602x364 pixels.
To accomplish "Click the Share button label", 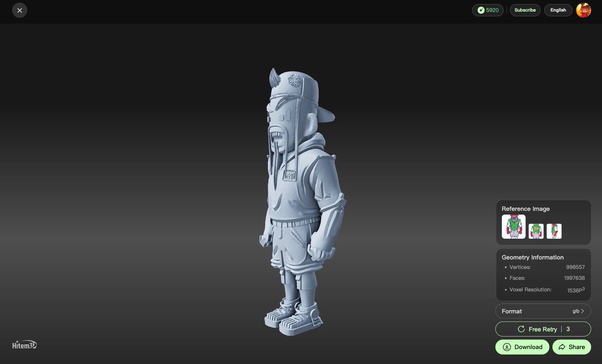I will click(x=577, y=347).
